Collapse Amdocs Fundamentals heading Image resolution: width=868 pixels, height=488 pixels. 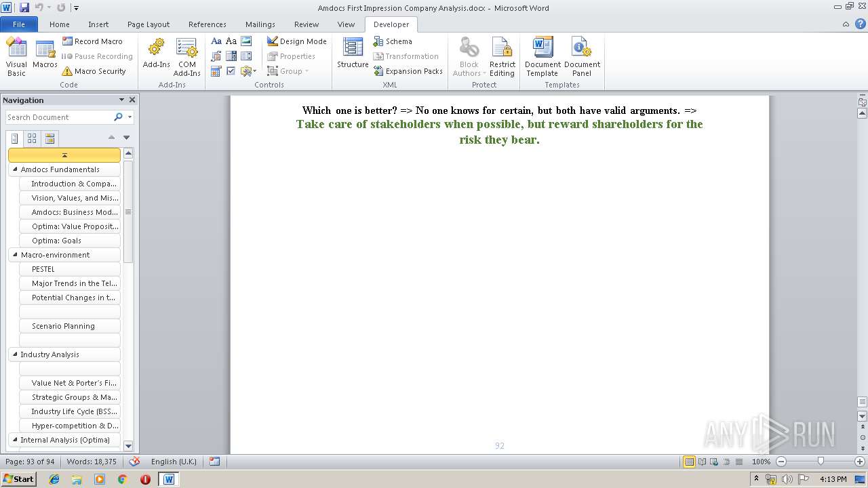(15, 169)
